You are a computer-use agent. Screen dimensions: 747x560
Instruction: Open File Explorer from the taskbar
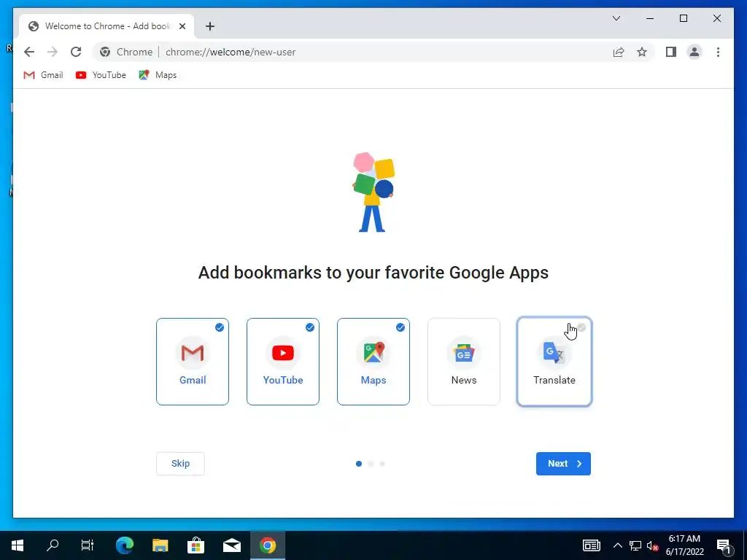(160, 545)
